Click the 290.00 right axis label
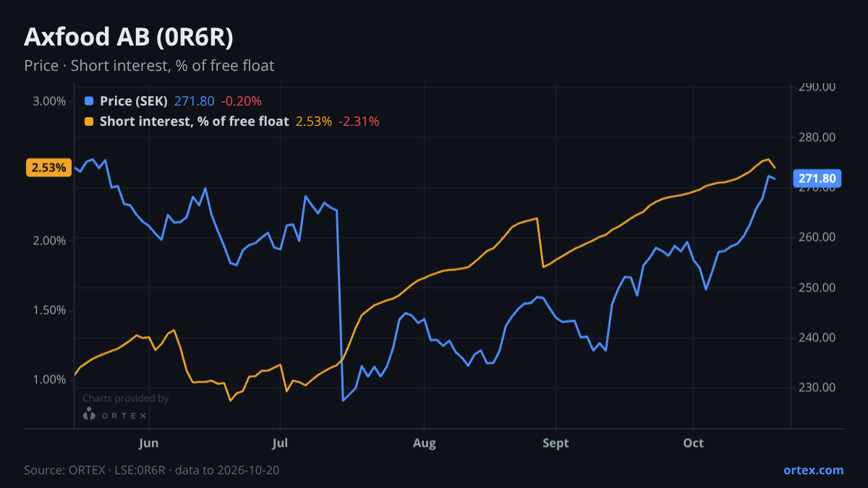 tap(817, 87)
